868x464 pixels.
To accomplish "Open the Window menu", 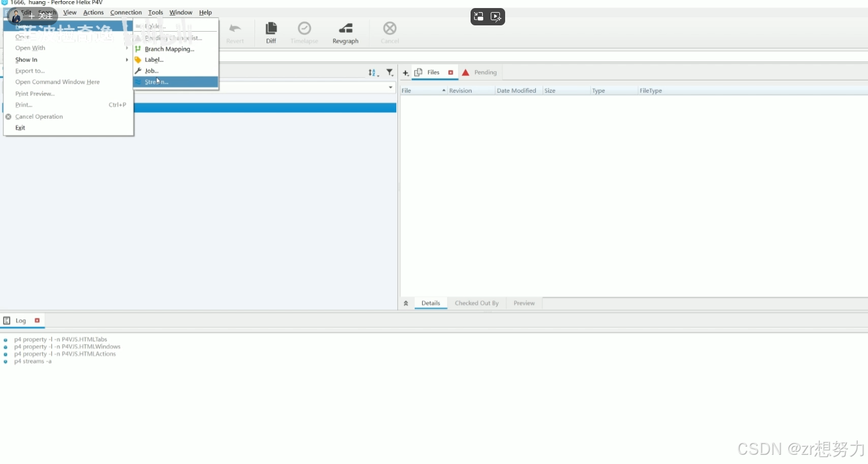I will point(181,12).
